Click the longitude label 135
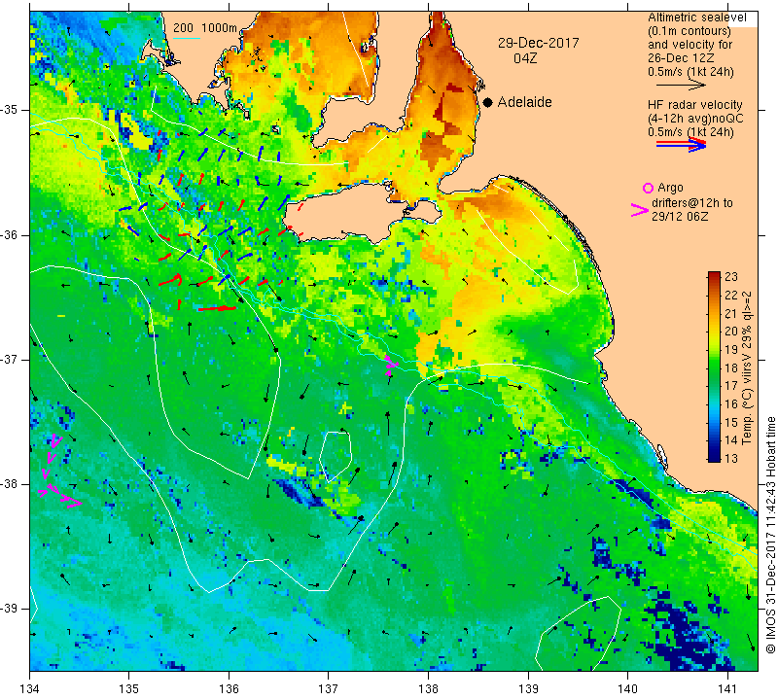The width and height of the screenshot is (778, 700). coord(129,688)
